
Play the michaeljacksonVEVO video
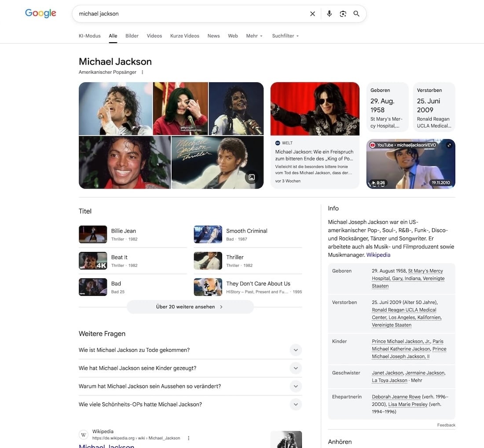point(411,164)
